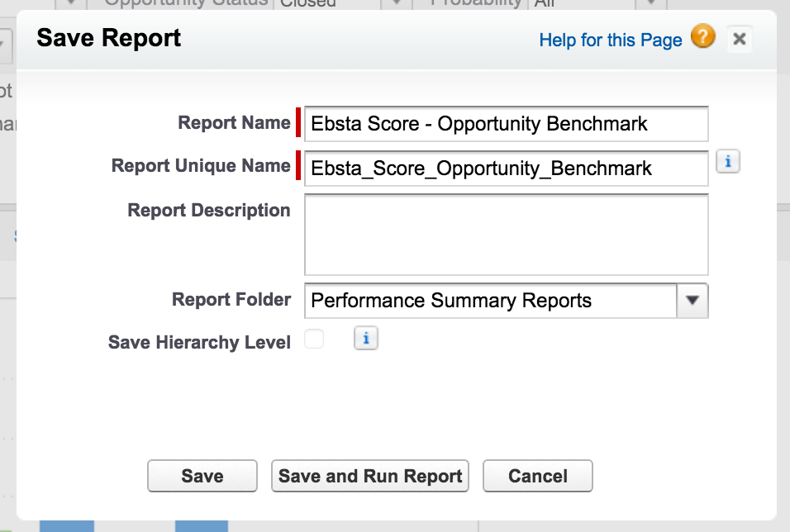
Task: Click the empty Report Description text area
Action: pos(506,235)
